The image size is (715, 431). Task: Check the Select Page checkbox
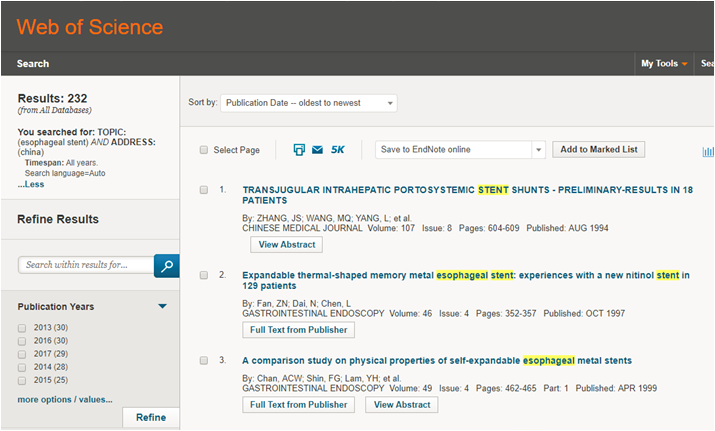204,150
